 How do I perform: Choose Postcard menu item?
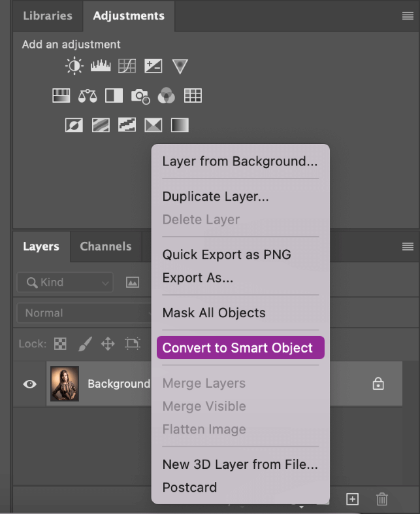pos(240,487)
